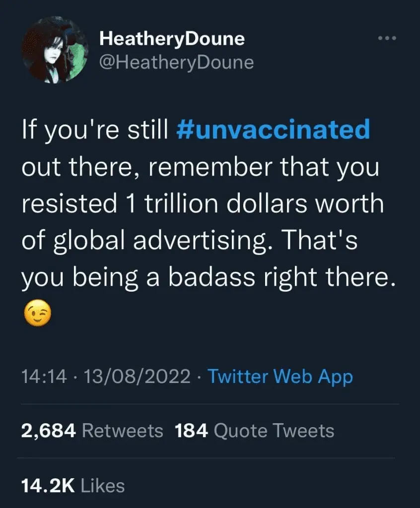Show the 14.2K Likes list
Image resolution: width=420 pixels, height=508 pixels.
(72, 486)
